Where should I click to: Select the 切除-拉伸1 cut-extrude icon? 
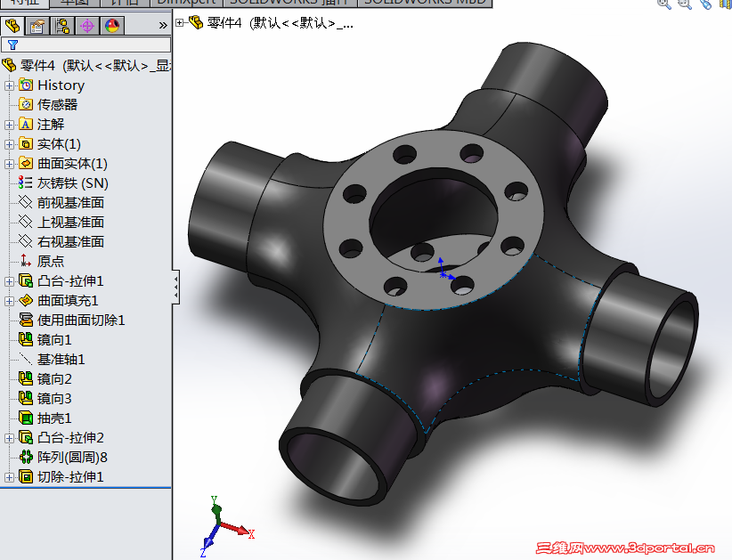point(26,477)
